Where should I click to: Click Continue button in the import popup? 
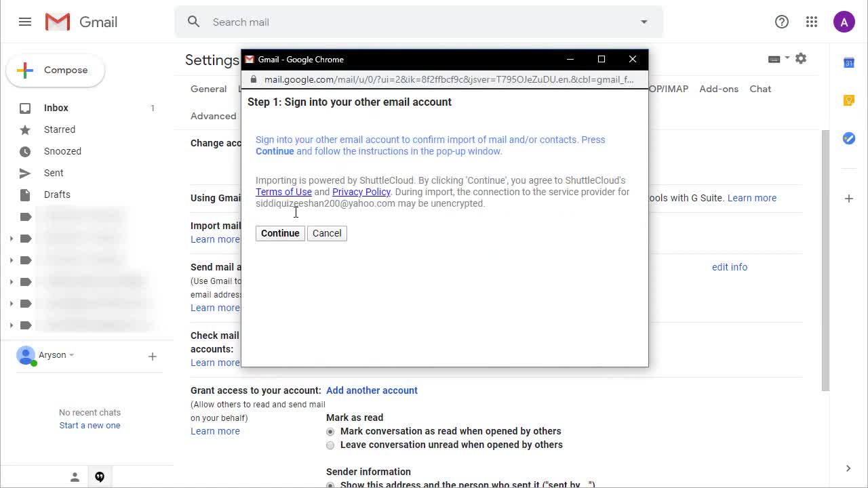[x=280, y=233]
